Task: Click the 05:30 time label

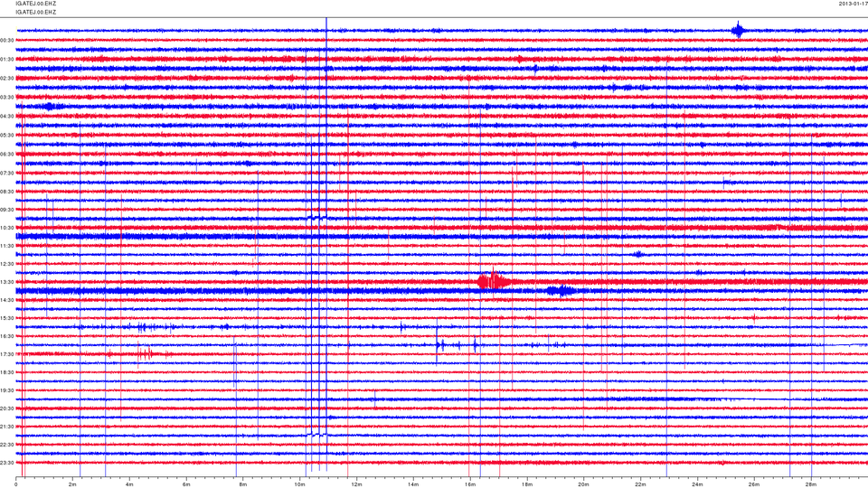Action: [x=6, y=135]
